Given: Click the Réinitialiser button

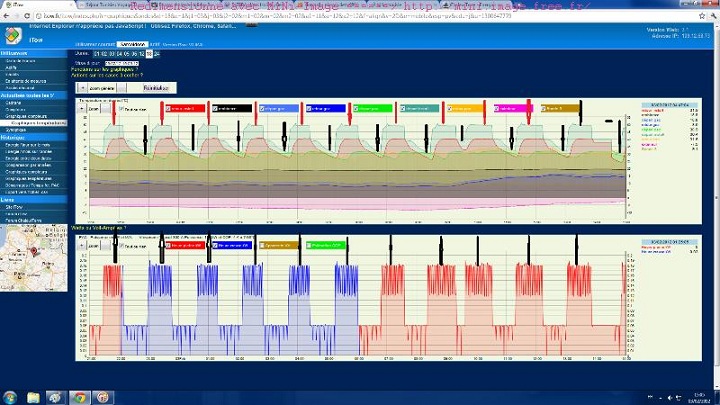Looking at the screenshot, I should [156, 88].
